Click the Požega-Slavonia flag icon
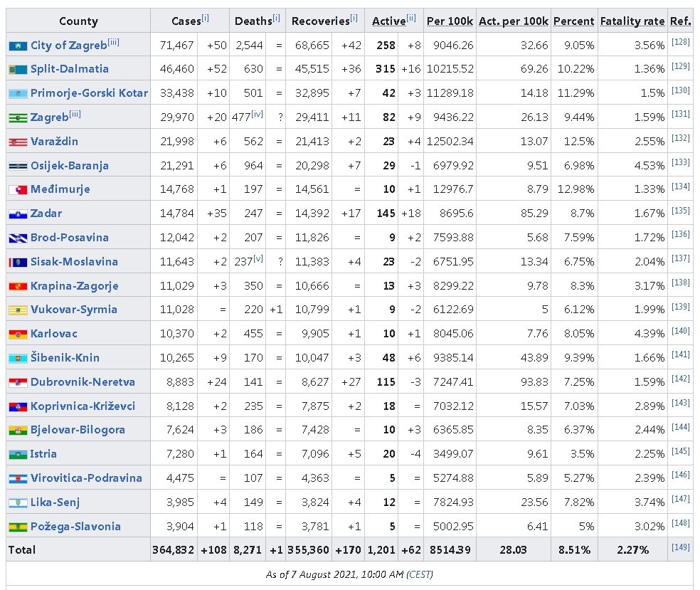 coord(18,527)
